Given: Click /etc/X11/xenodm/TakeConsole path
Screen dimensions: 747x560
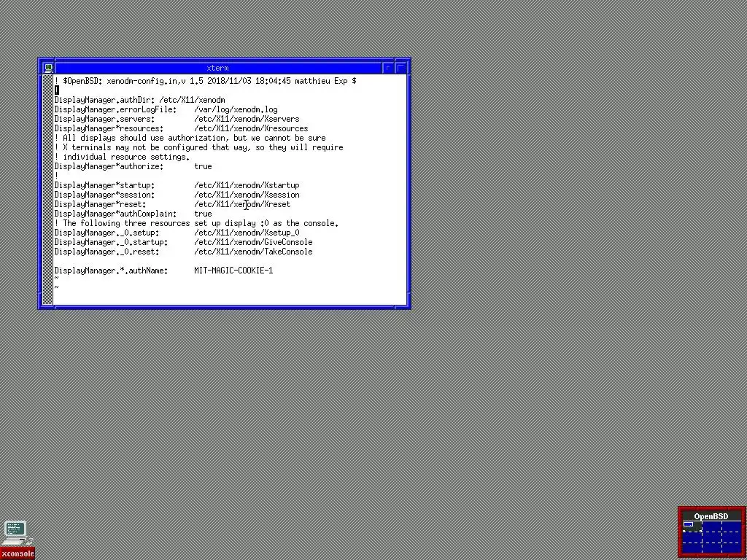Looking at the screenshot, I should coord(253,252).
